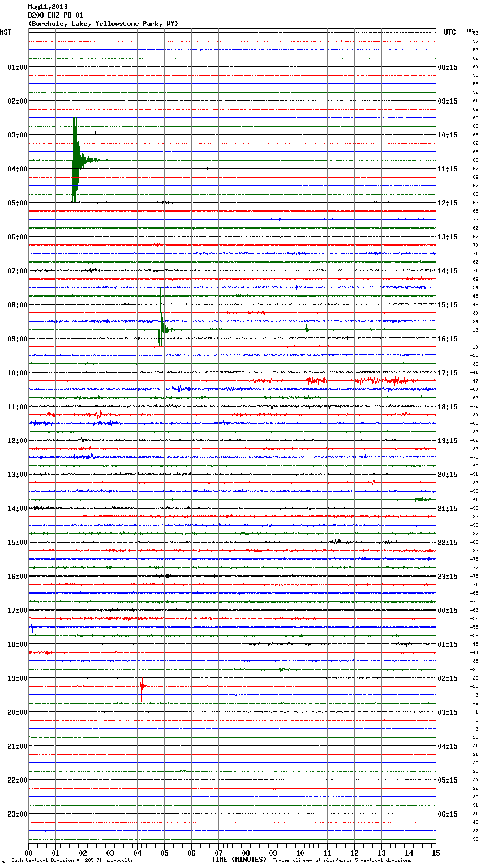
Task: Click the "02:15" UTC row label
Action: 448,678
